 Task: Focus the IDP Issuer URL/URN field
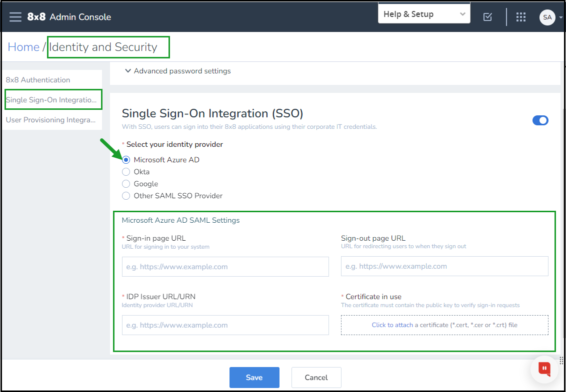[225, 325]
